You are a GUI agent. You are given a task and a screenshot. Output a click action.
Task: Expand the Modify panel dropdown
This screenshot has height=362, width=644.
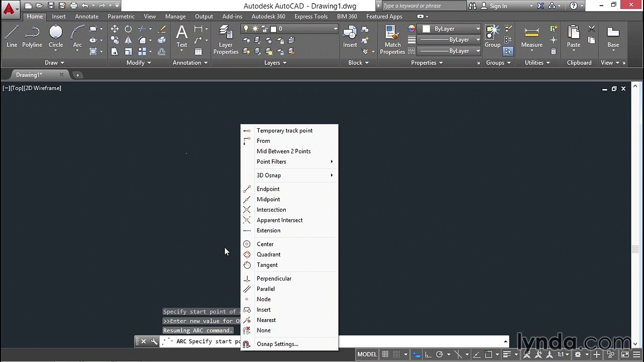tap(139, 63)
